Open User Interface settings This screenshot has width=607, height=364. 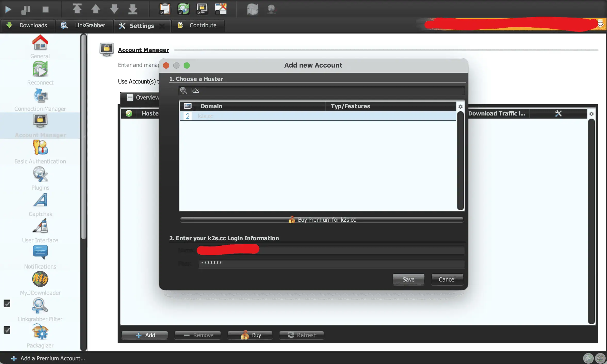pos(40,231)
